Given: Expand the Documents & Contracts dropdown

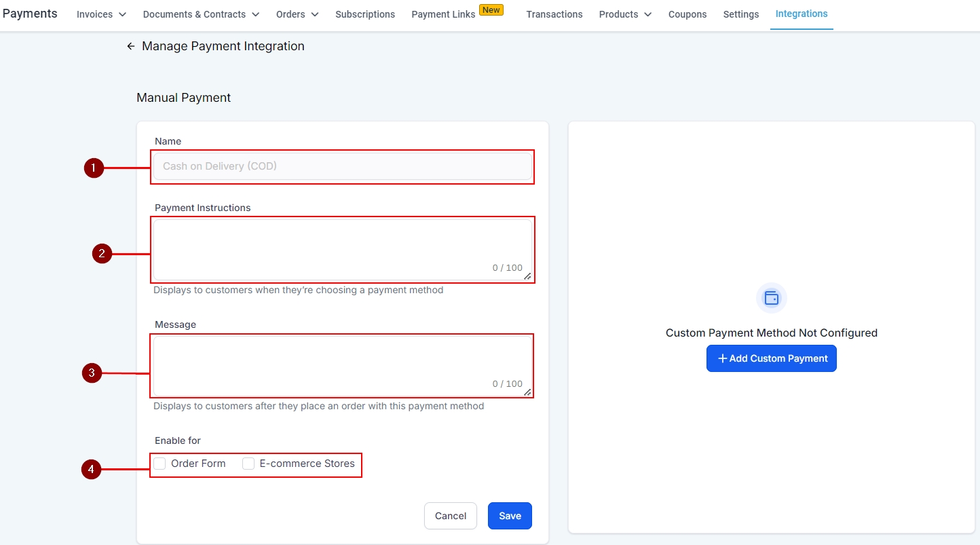Looking at the screenshot, I should pos(201,14).
